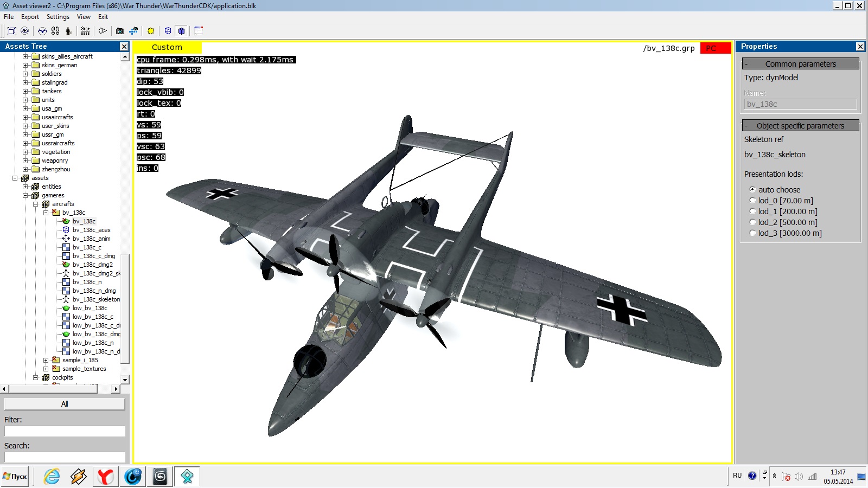The width and height of the screenshot is (868, 488).
Task: Open the Export menu
Action: point(30,17)
